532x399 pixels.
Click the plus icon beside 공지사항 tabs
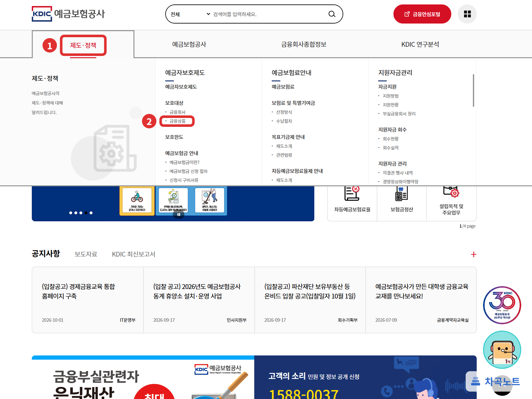pos(474,254)
